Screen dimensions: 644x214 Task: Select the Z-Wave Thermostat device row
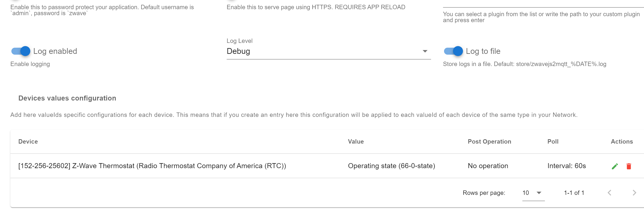tap(327, 166)
